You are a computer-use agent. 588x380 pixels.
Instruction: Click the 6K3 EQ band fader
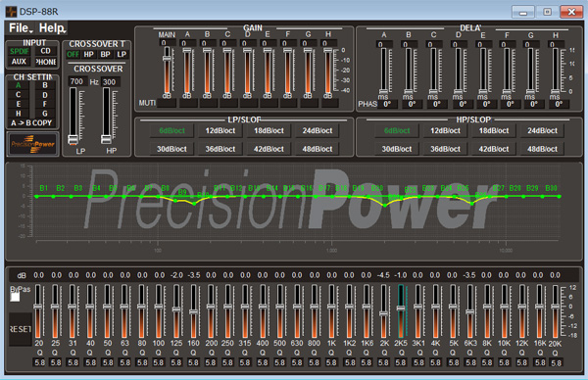(469, 311)
